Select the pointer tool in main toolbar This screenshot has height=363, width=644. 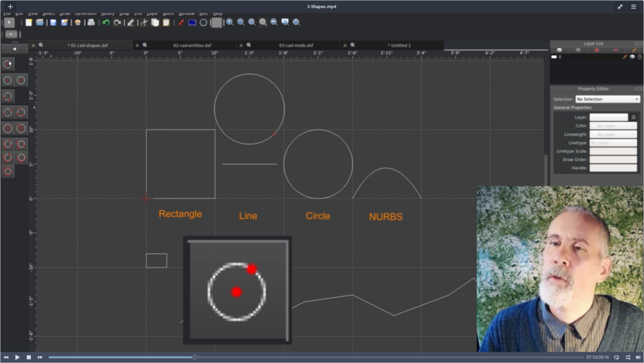pos(9,22)
